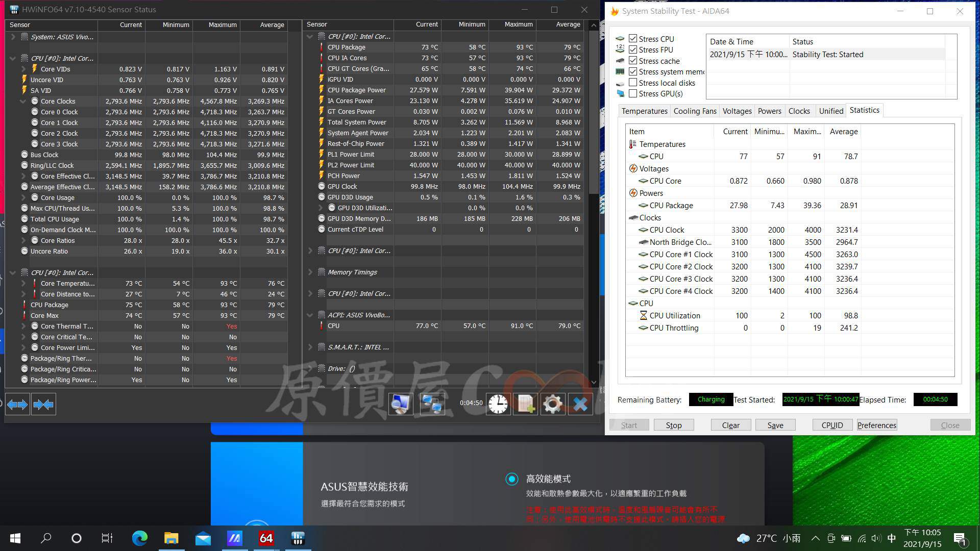Collapse ACPI: ASUS VivoBo... group
The image size is (980, 551).
tap(310, 315)
